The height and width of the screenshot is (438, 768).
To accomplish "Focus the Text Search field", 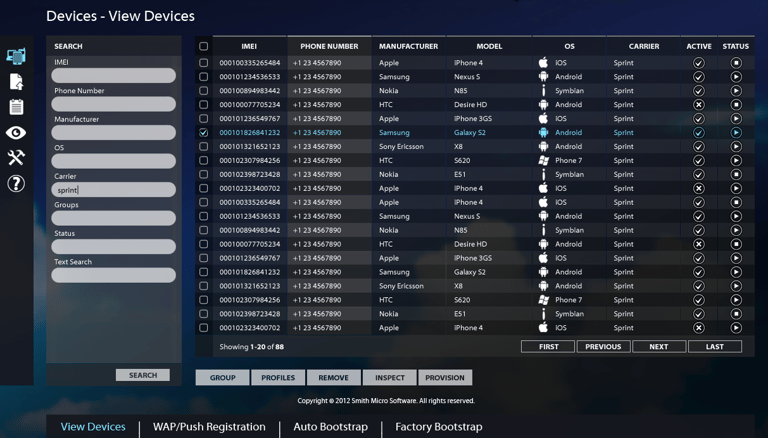I will 114,275.
